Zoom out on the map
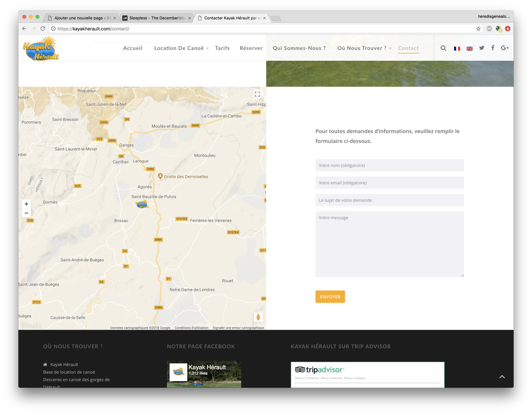532x414 pixels. point(26,213)
